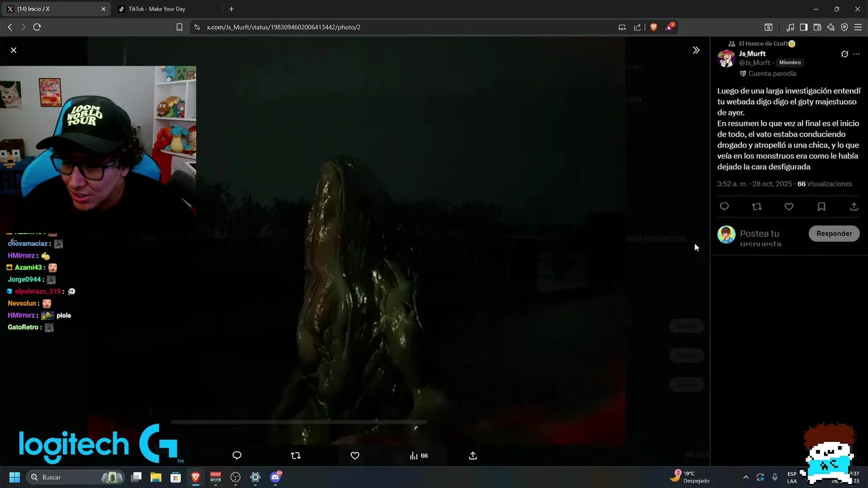This screenshot has width=868, height=488.
Task: Open the @Js_Murft handle link
Action: tap(754, 62)
